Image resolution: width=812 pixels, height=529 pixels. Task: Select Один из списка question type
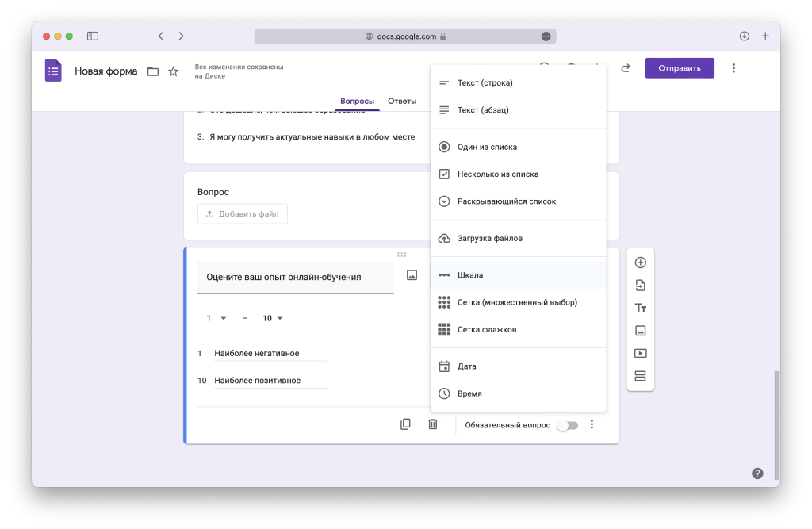(x=487, y=147)
